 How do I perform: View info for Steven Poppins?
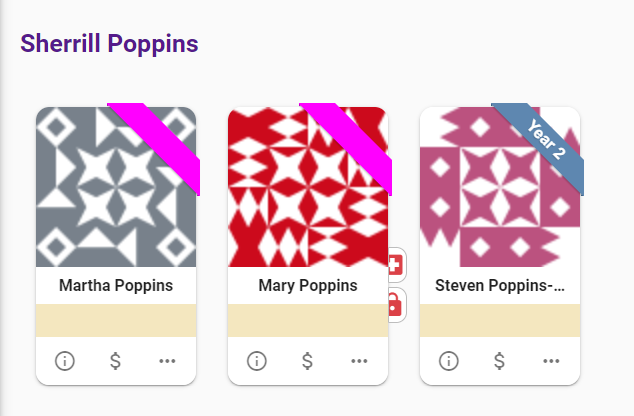click(449, 361)
